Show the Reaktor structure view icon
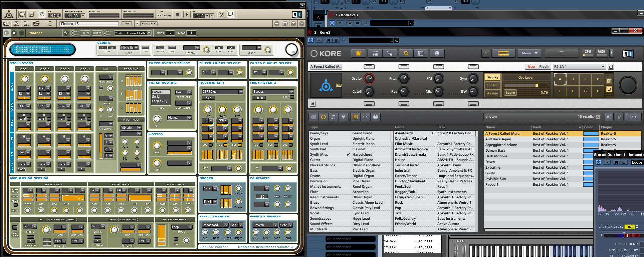Viewport: 644px width, 257px height. [x=48, y=24]
